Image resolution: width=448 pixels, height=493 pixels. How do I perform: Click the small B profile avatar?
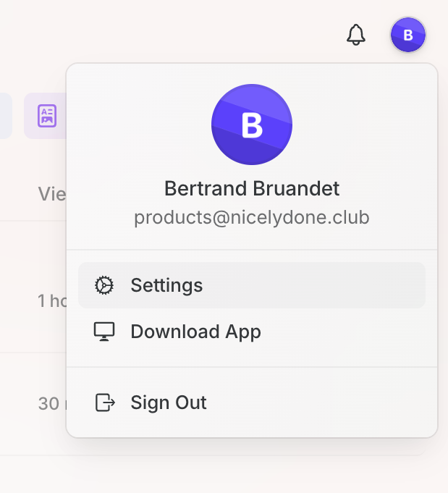[408, 35]
